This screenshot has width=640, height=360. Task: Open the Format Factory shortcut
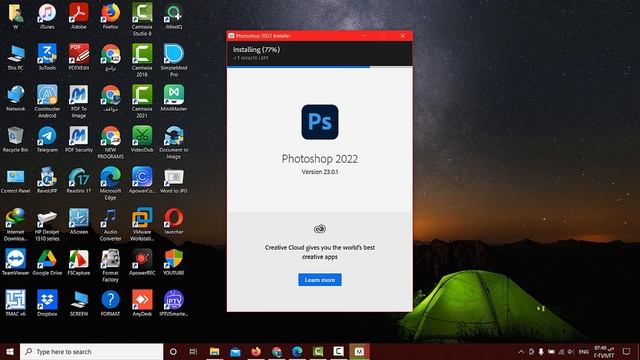(110, 266)
